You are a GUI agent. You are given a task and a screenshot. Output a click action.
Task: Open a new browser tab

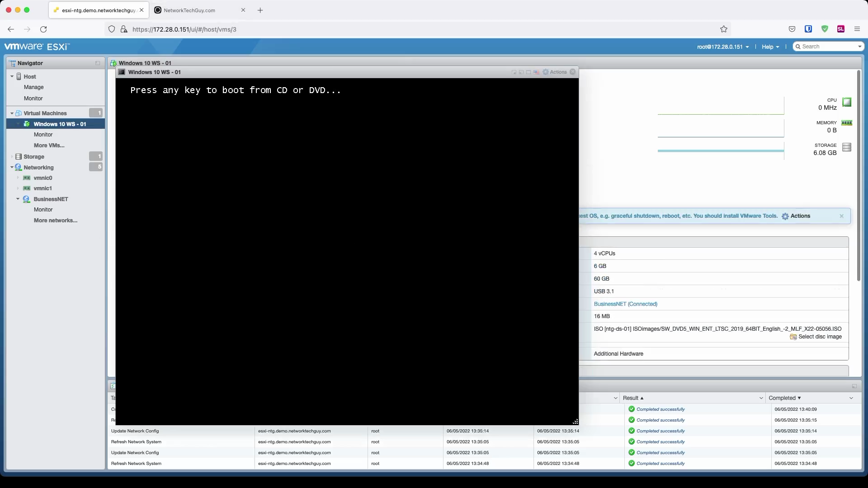point(260,10)
